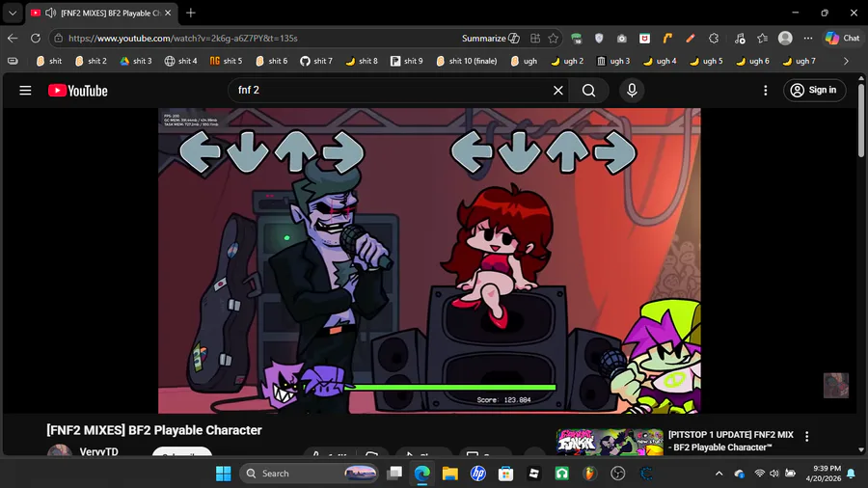The height and width of the screenshot is (488, 868).
Task: Open OBS Studio from taskbar
Action: [618, 474]
